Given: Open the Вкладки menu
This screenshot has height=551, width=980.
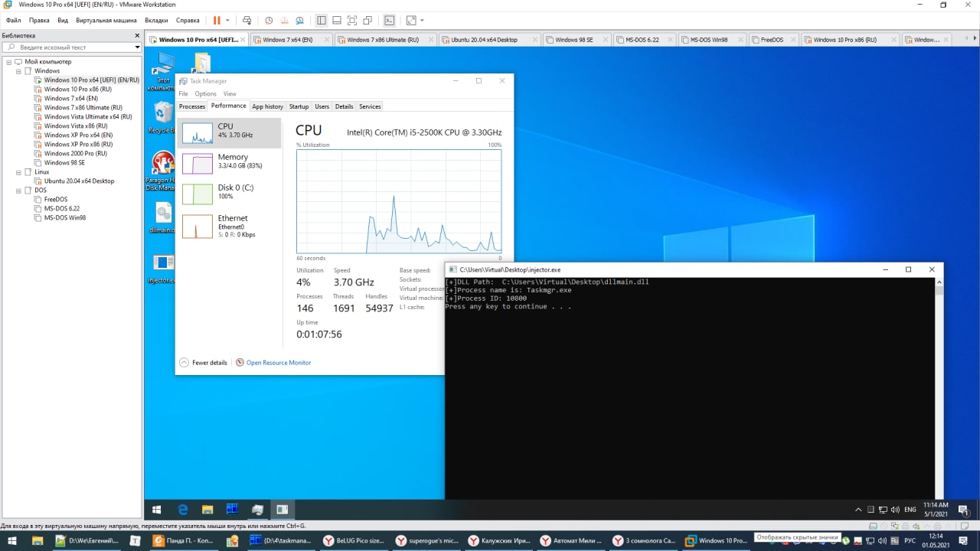Looking at the screenshot, I should tap(156, 21).
